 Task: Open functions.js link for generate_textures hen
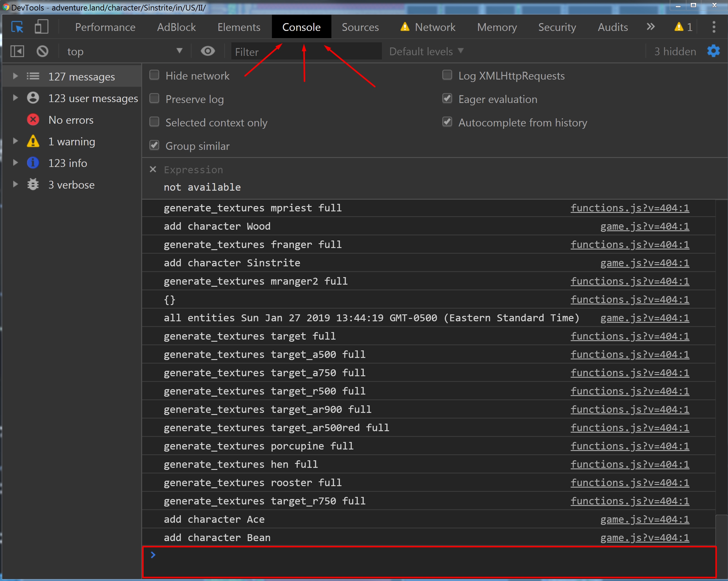(x=629, y=464)
